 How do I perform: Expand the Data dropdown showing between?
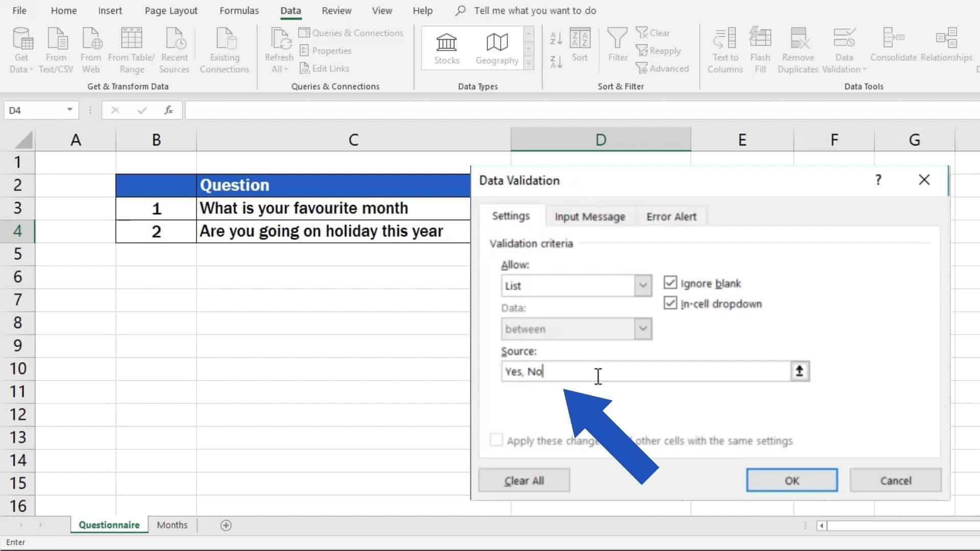pyautogui.click(x=642, y=329)
